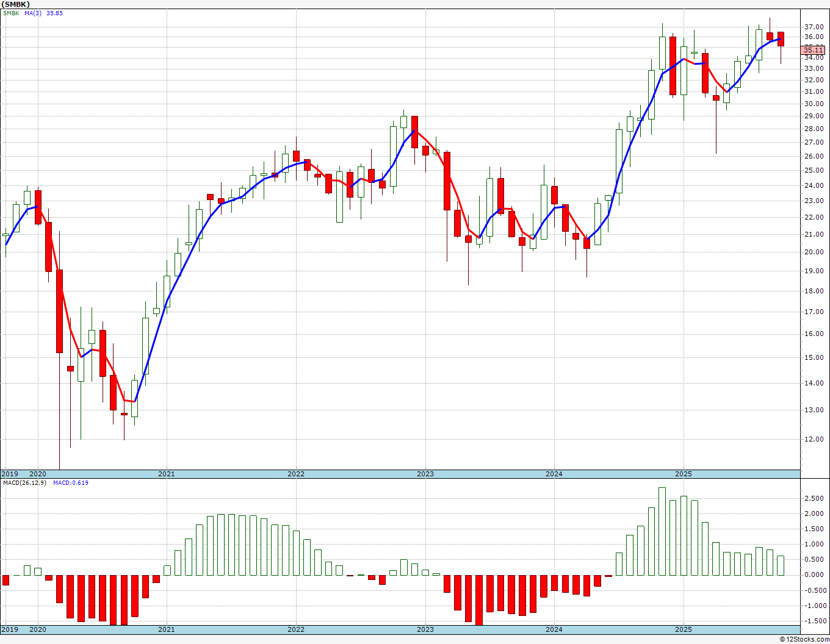Click 2019 on the MACD panel time axis

9,630
